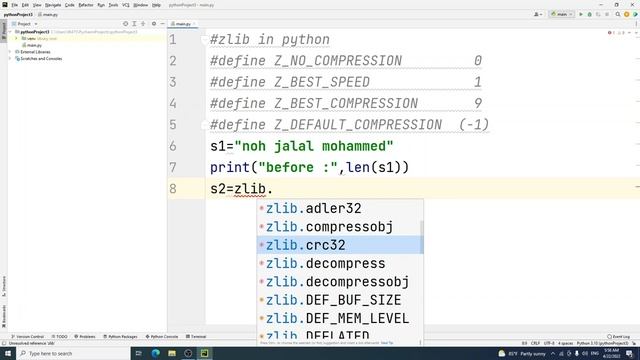The image size is (640, 360).
Task: Expand the venv folder in the project tree
Action: pos(16,38)
